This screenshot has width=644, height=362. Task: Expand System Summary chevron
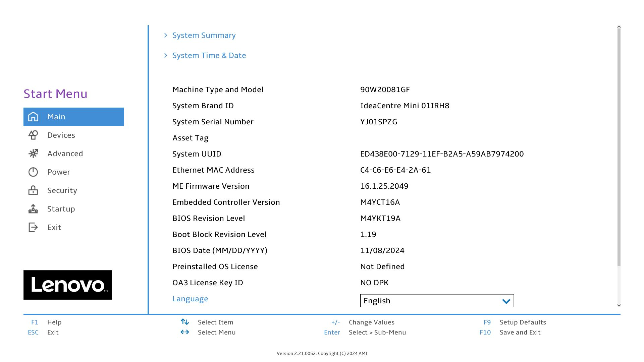[x=166, y=35]
